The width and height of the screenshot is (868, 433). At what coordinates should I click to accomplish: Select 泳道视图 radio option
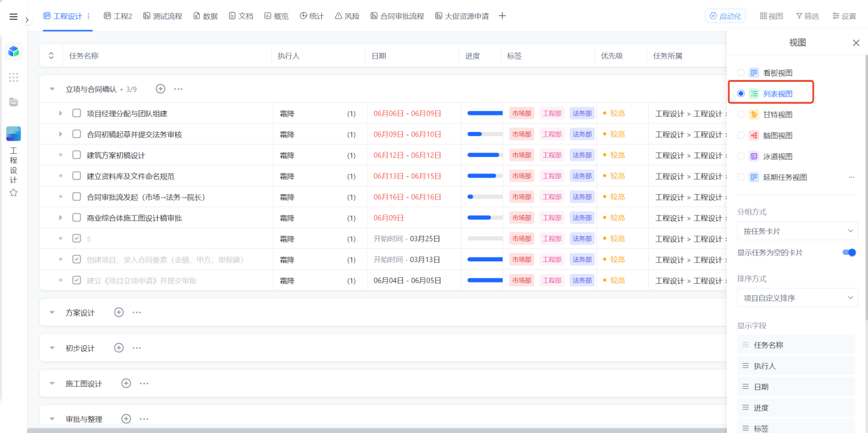(741, 156)
